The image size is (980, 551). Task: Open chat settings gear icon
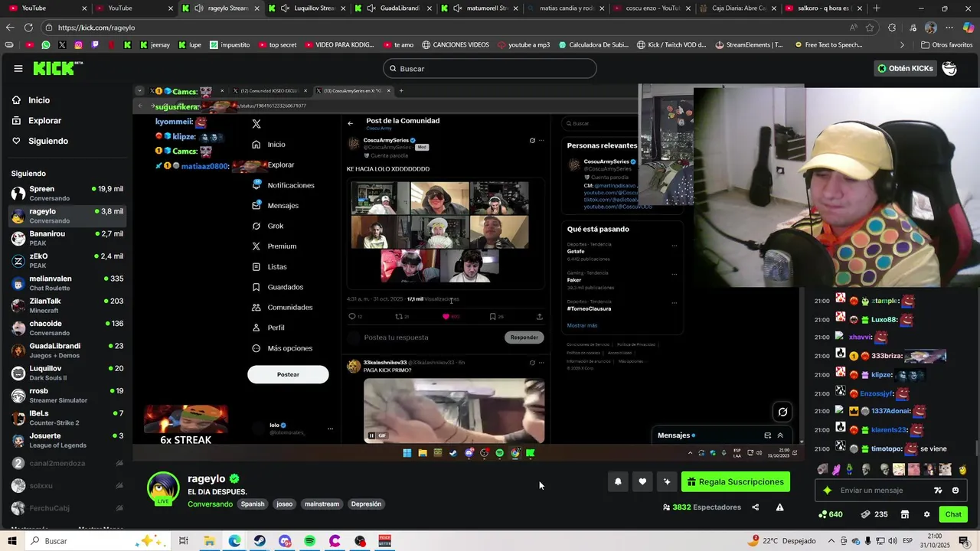(x=926, y=514)
